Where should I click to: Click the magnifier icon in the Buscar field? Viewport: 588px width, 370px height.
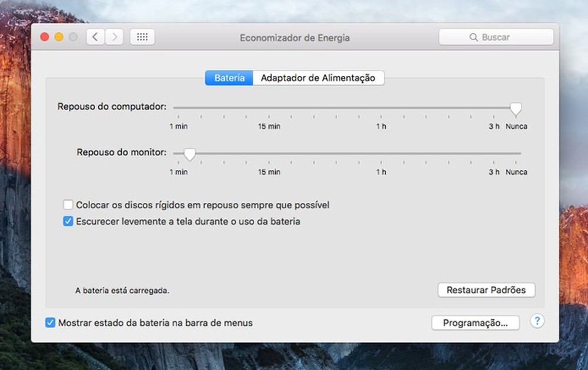tap(473, 36)
